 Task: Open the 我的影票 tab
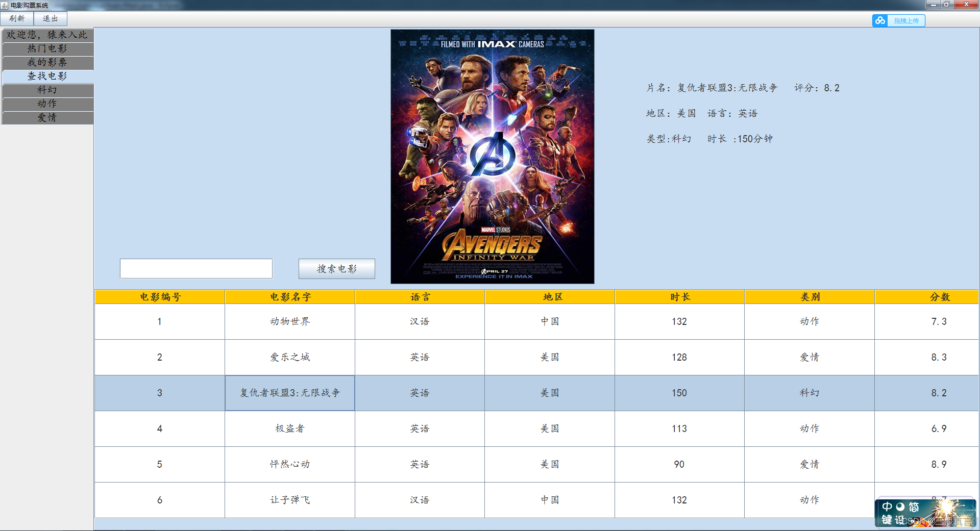tap(47, 63)
